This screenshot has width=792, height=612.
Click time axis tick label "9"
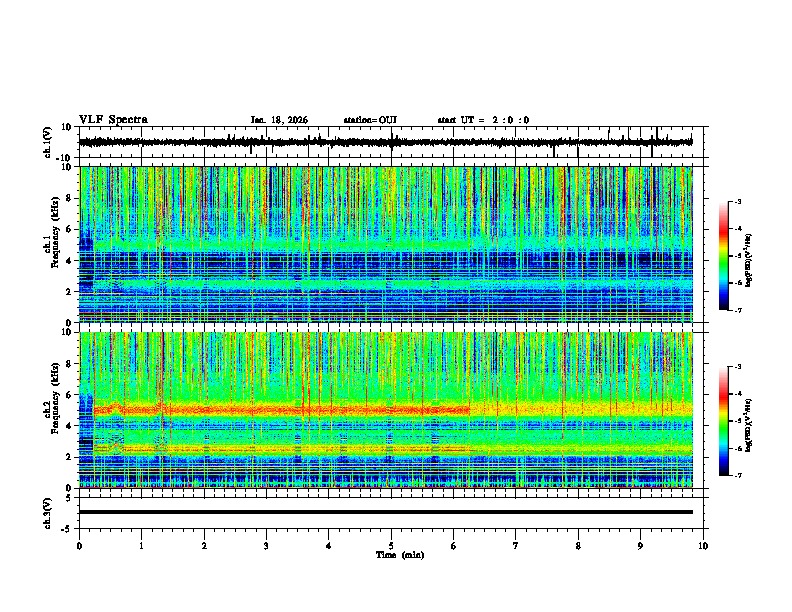(x=640, y=546)
